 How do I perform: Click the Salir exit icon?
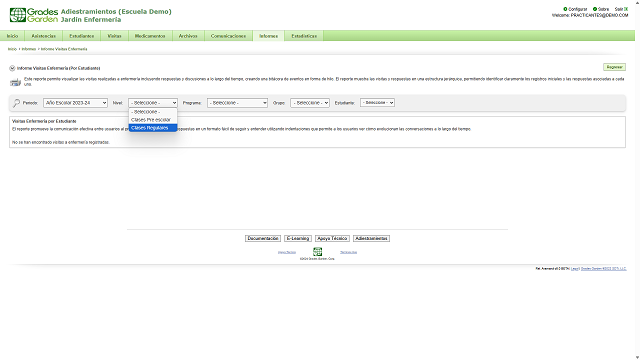626,9
